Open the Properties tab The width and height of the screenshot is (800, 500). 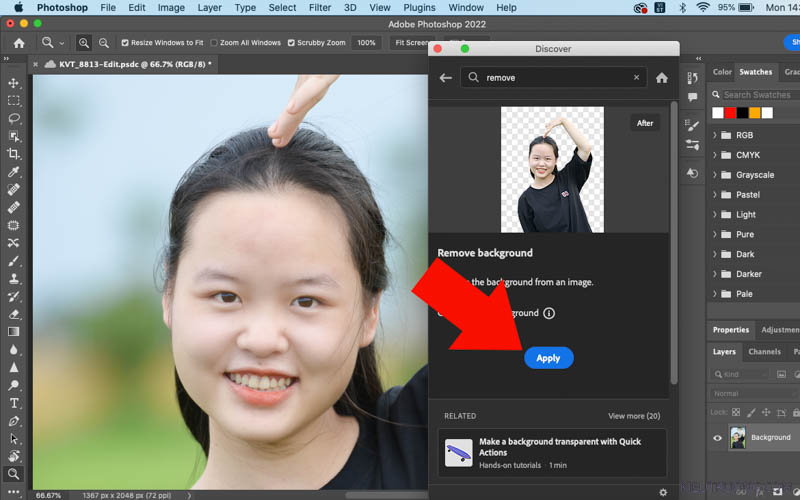(731, 330)
